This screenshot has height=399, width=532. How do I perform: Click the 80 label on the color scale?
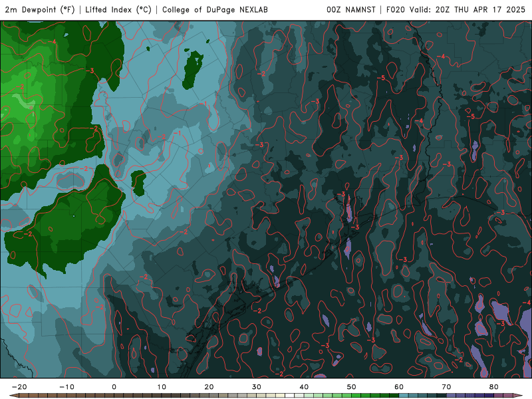[x=494, y=387]
